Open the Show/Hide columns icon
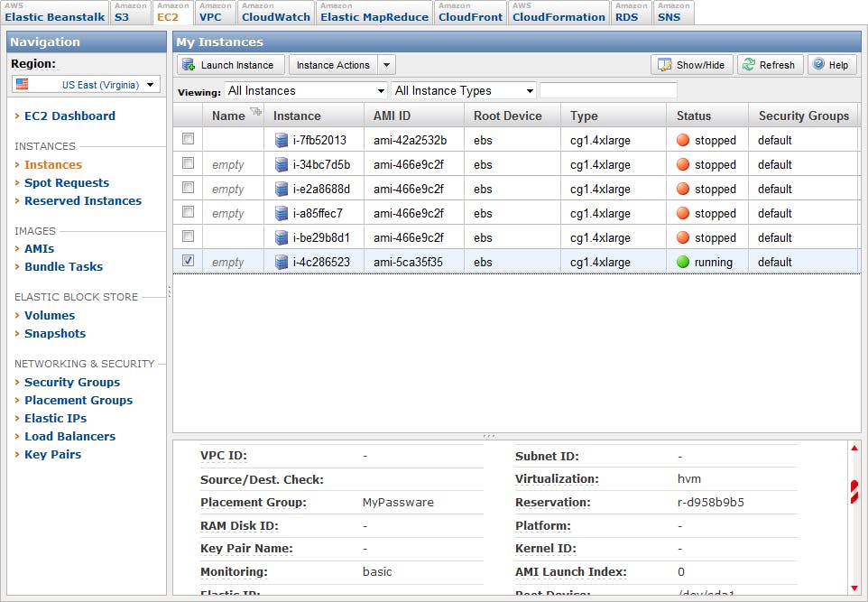 666,64
